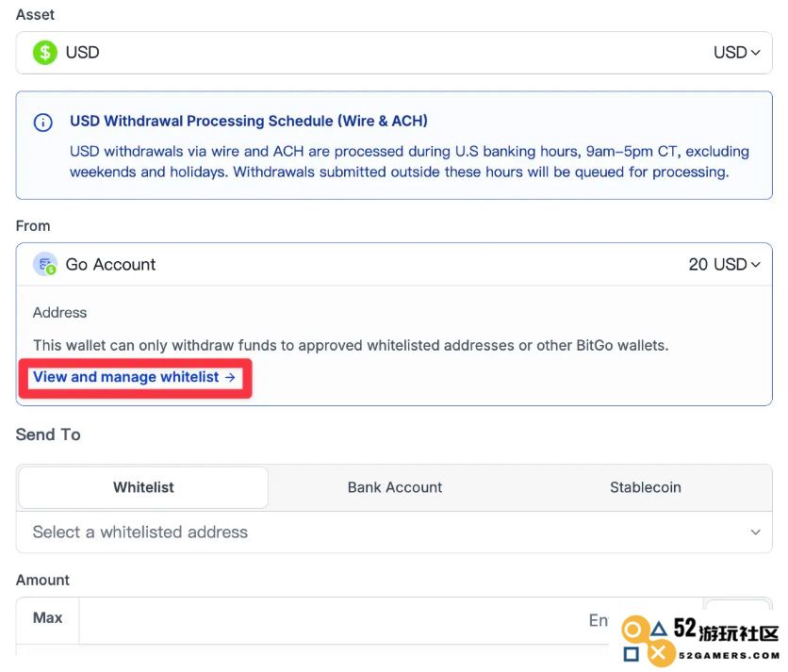
Task: Switch to the Stablecoin tab
Action: point(646,487)
